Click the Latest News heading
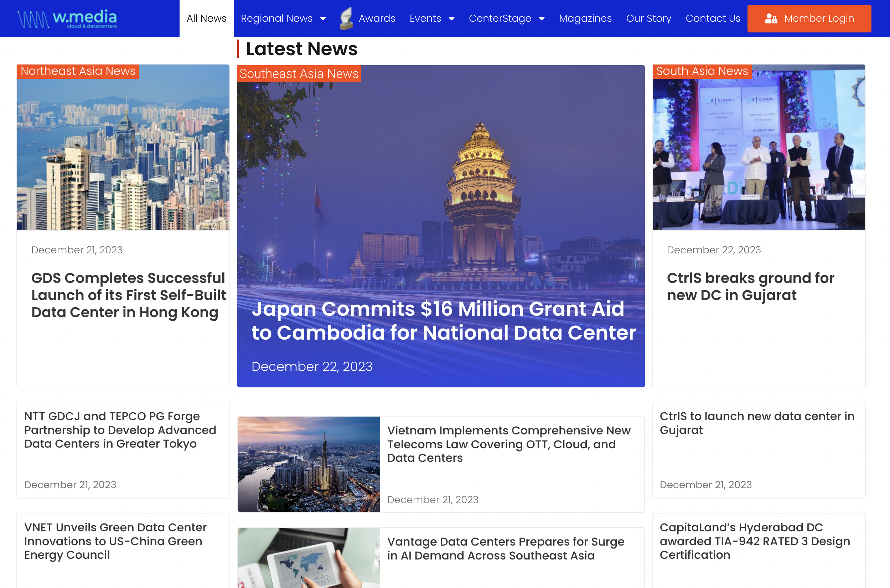The height and width of the screenshot is (588, 890). point(301,49)
